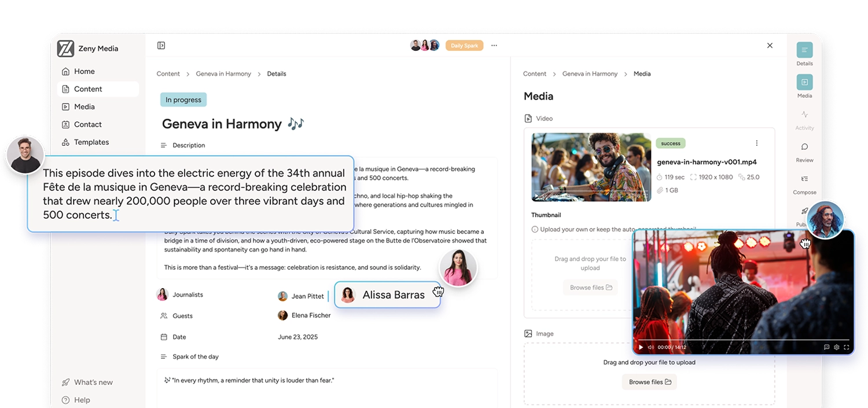
Task: Open floating video settings gear
Action: tap(836, 347)
